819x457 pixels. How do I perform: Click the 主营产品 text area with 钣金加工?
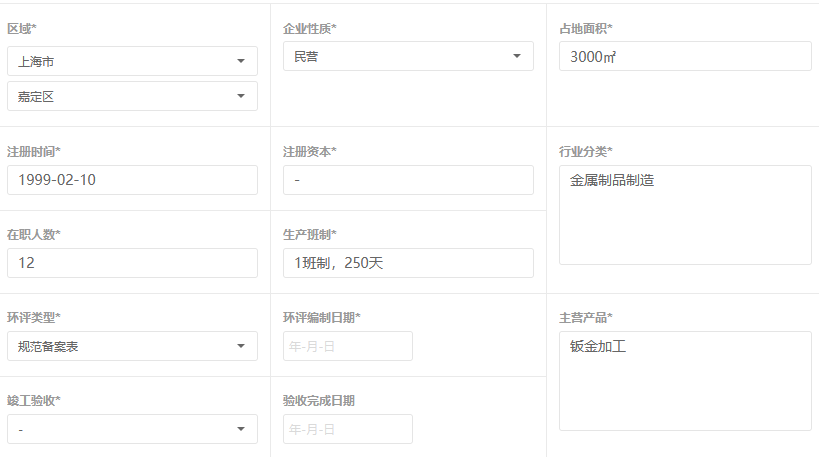685,381
